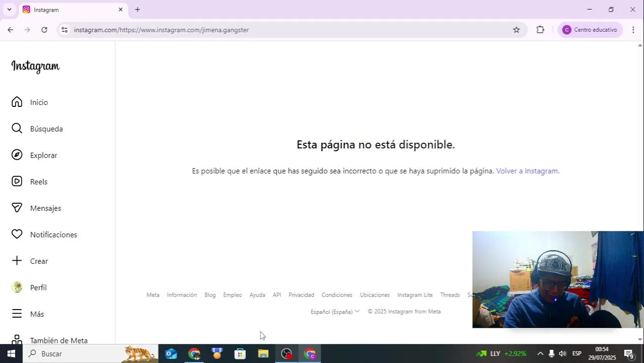644x363 pixels.
Task: Go back in browser history
Action: coord(11,30)
